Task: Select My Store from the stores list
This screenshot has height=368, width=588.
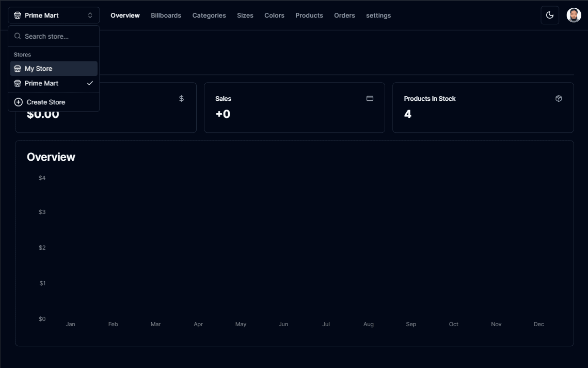Action: pos(39,69)
